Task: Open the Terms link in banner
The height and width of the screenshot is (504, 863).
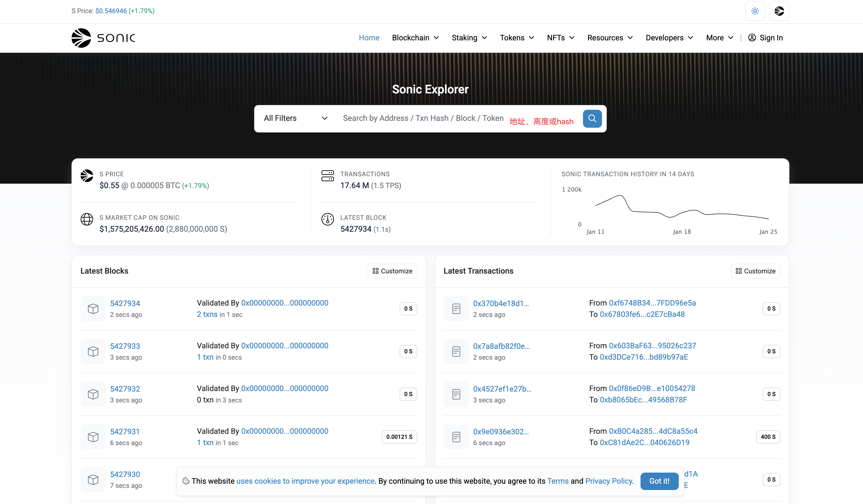Action: (x=558, y=481)
